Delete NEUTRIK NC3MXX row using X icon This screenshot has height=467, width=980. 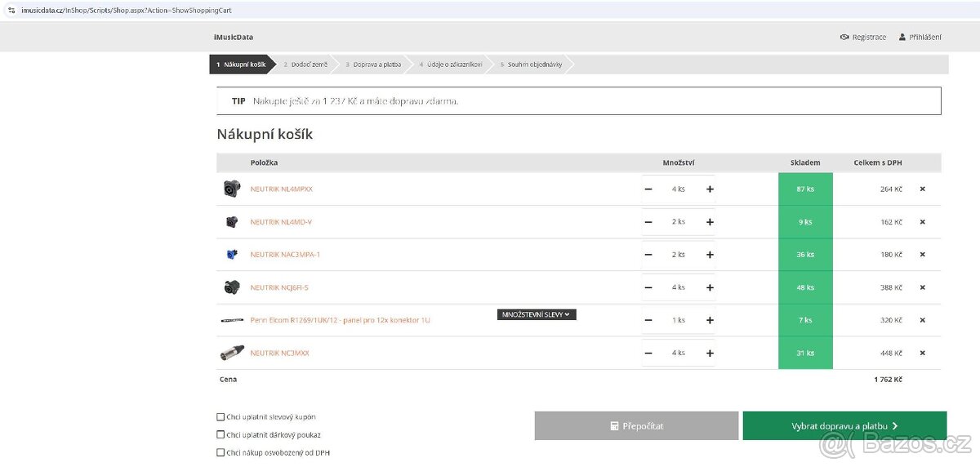click(x=922, y=354)
